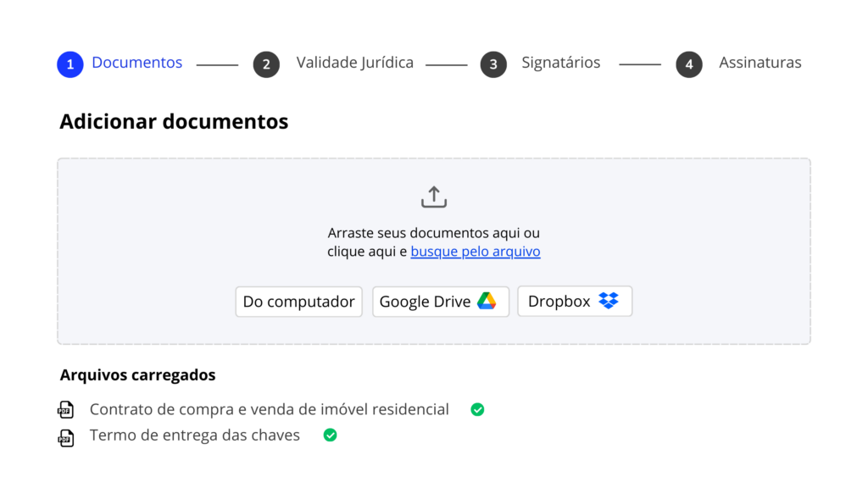This screenshot has width=868, height=488.
Task: Click the Dropbox logo icon
Action: 609,301
